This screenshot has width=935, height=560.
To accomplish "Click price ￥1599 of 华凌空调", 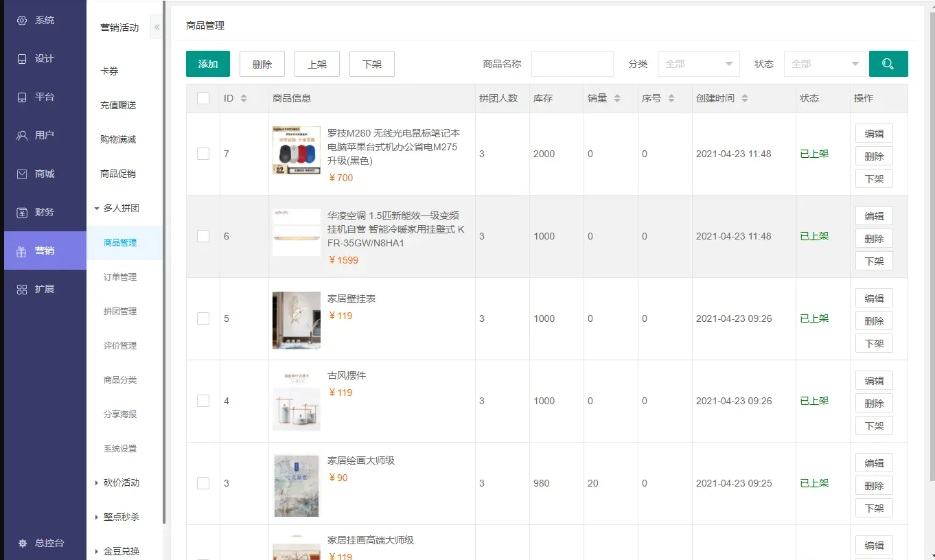I will pos(343,260).
